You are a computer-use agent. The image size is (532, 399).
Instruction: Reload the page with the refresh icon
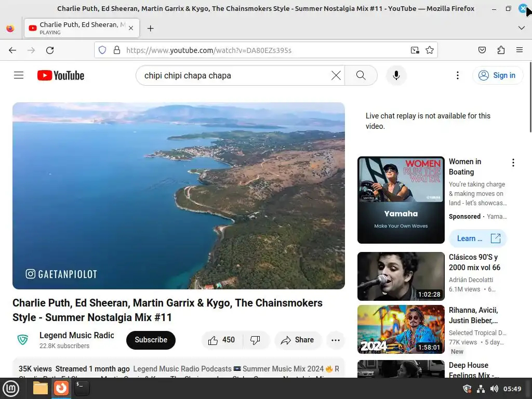click(x=50, y=50)
